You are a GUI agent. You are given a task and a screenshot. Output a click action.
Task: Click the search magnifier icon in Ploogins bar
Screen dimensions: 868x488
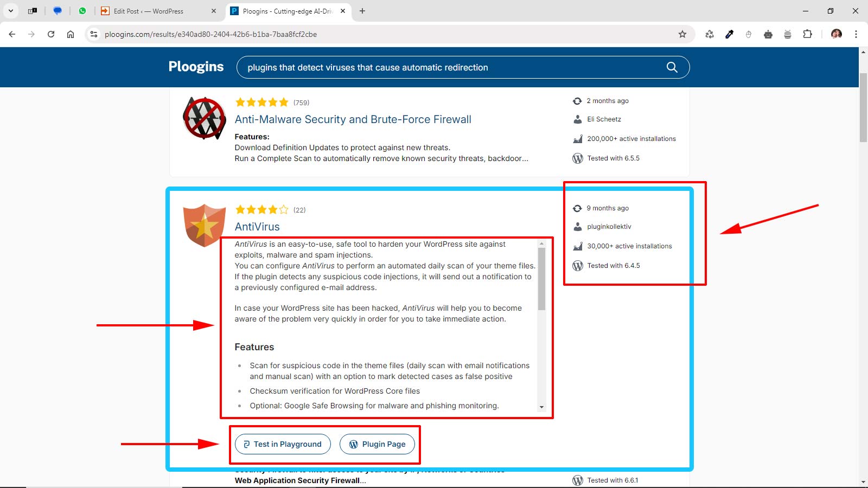[x=672, y=67]
